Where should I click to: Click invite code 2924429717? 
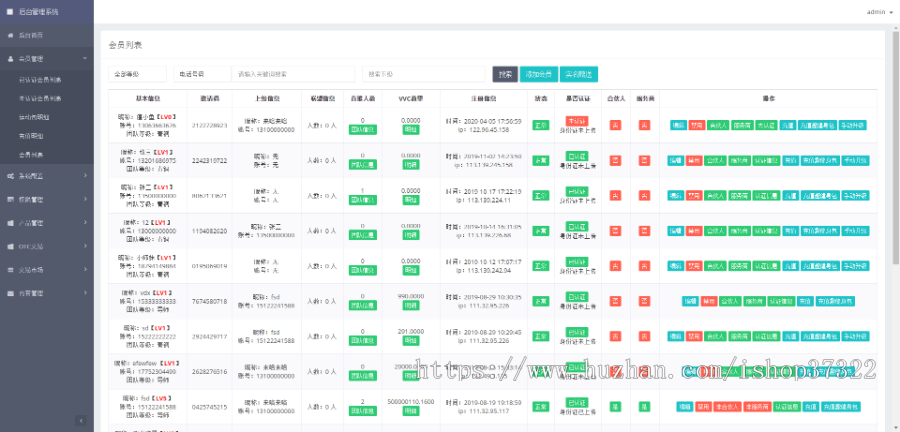(x=210, y=336)
